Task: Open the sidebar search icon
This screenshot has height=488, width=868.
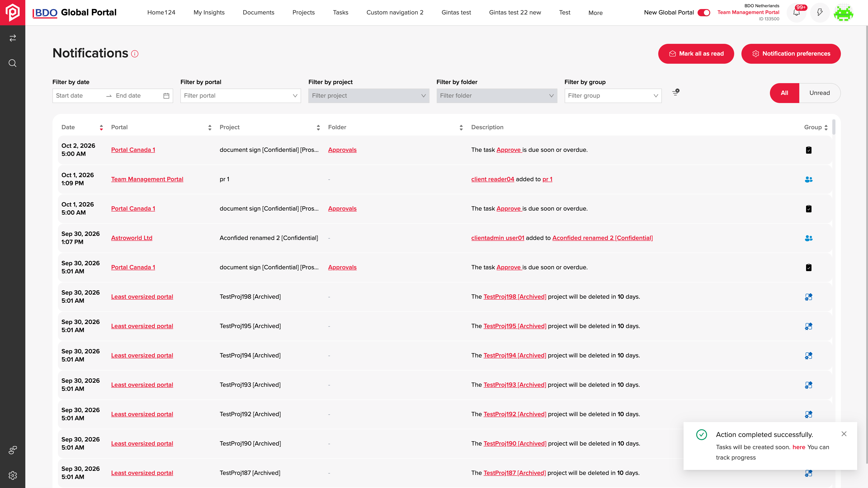Action: pyautogui.click(x=12, y=63)
